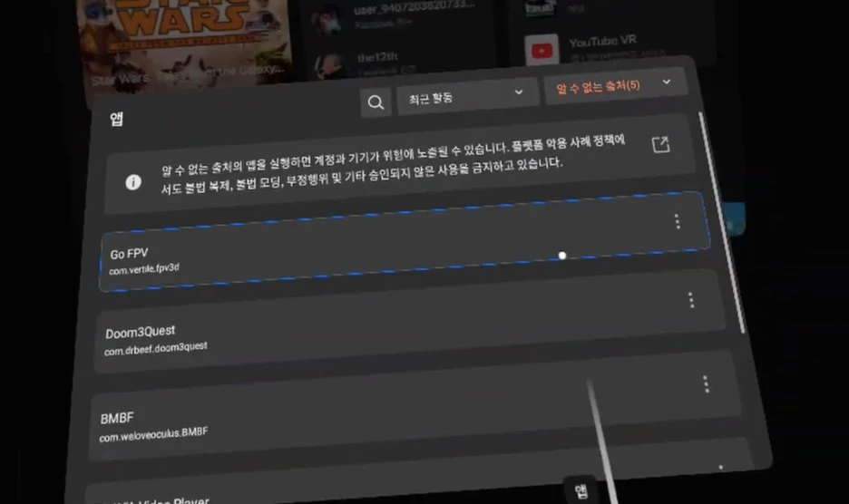
Task: Select the com.vertile.fpv3d package name
Action: click(x=144, y=268)
